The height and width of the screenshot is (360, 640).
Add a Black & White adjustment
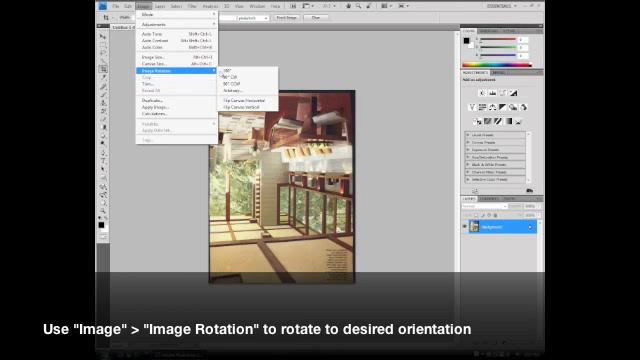coord(503,107)
